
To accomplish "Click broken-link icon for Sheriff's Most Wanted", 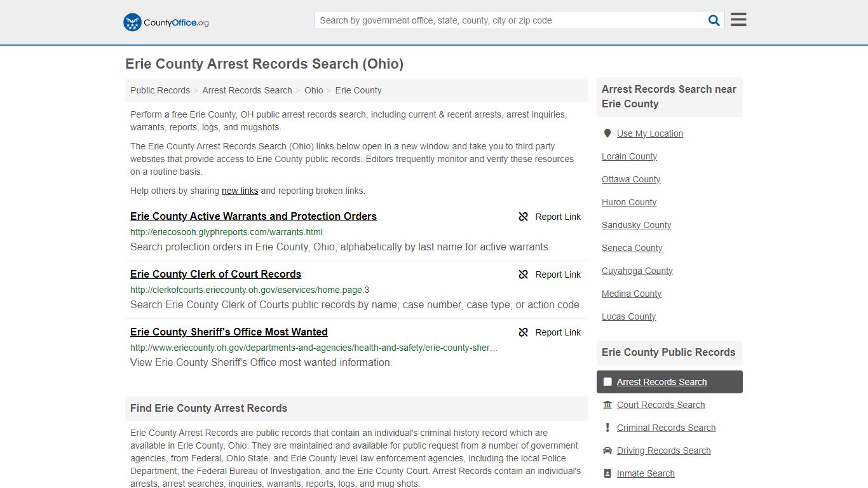I will point(524,332).
